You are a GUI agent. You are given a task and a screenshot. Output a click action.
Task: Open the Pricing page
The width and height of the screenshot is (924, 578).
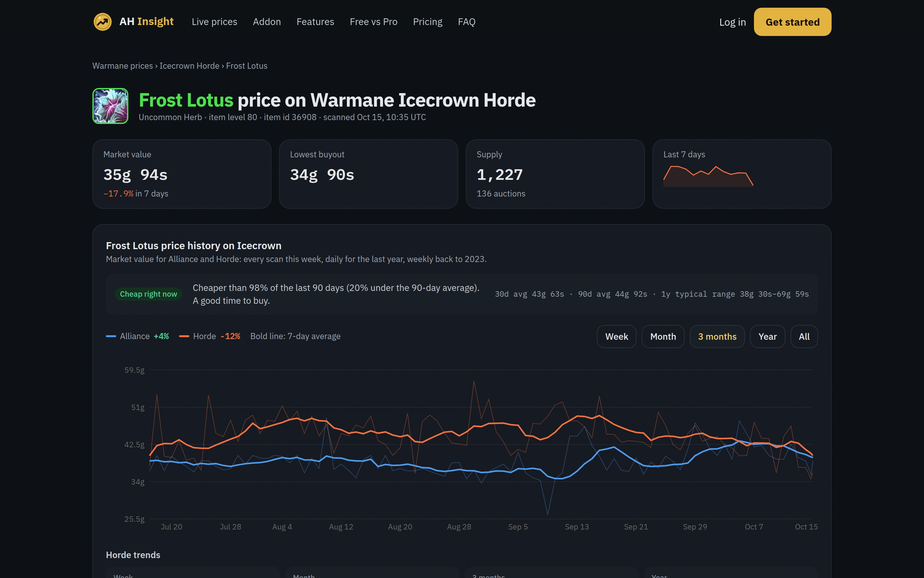pyautogui.click(x=427, y=22)
